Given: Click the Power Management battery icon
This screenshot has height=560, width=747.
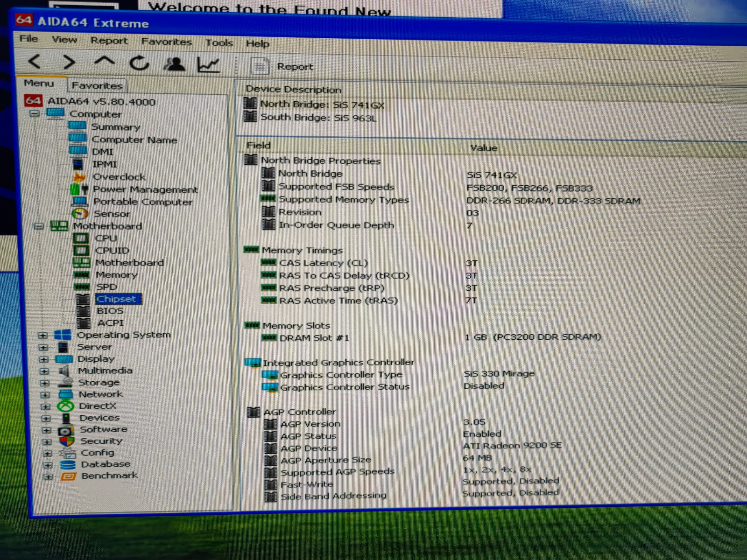Looking at the screenshot, I should tap(78, 189).
